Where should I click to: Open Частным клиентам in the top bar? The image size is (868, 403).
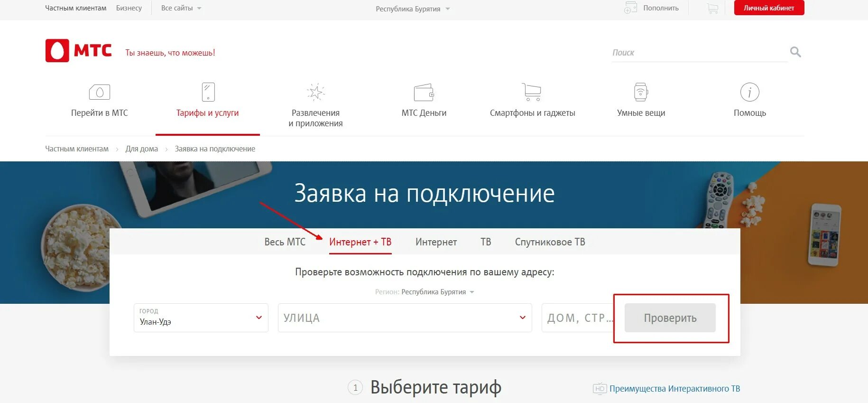[x=76, y=8]
